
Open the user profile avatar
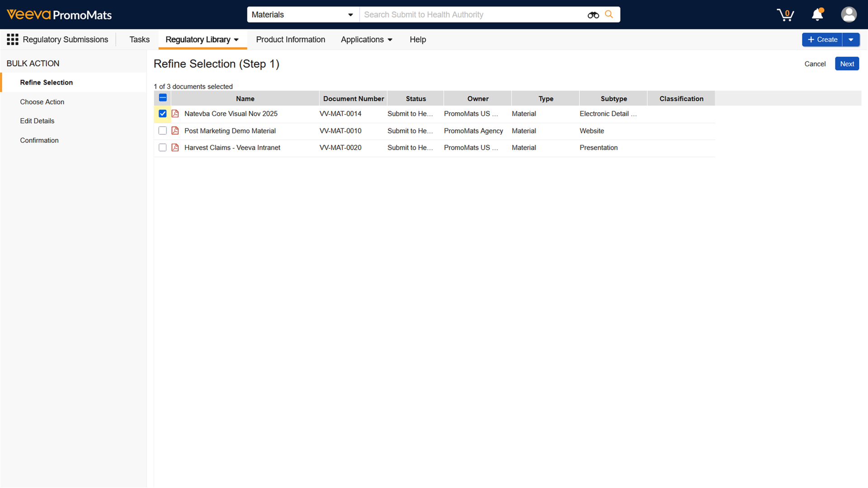tap(849, 14)
